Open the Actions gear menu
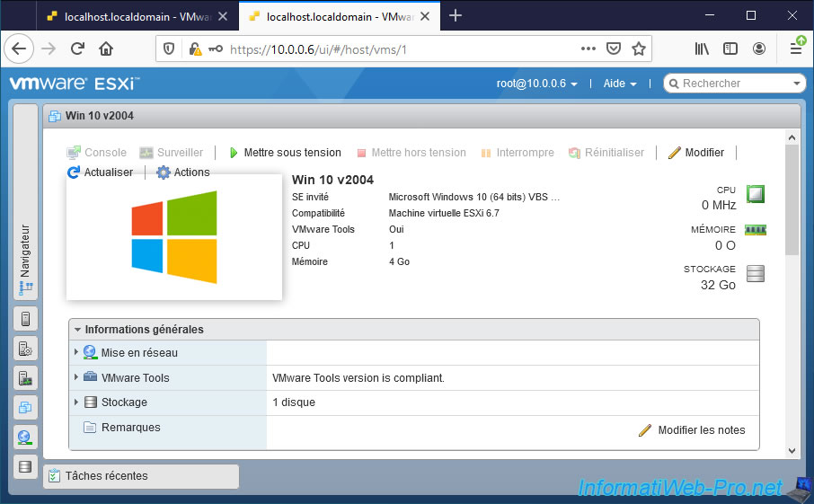The image size is (814, 504). (x=183, y=172)
